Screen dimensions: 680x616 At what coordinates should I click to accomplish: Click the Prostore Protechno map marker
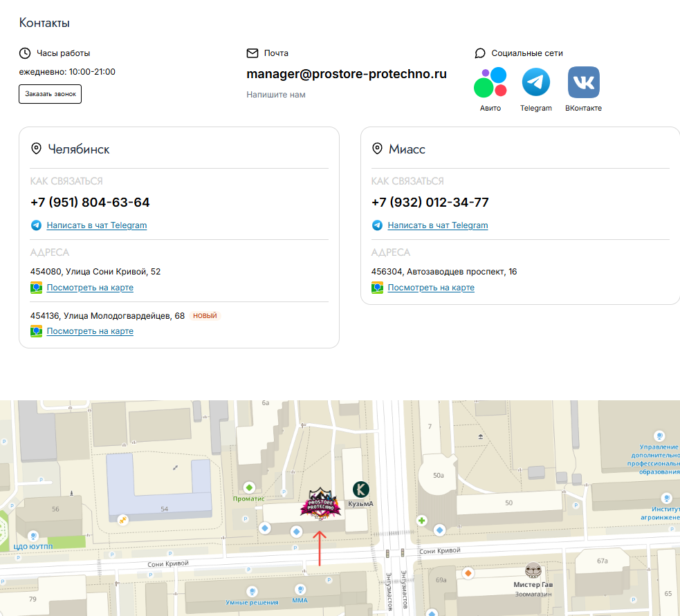coord(320,504)
